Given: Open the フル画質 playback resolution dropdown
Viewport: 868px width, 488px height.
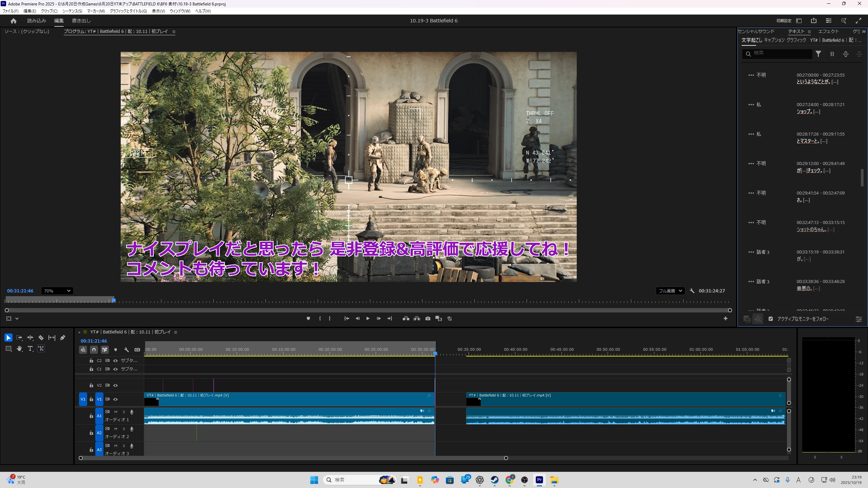Looking at the screenshot, I should [x=670, y=291].
